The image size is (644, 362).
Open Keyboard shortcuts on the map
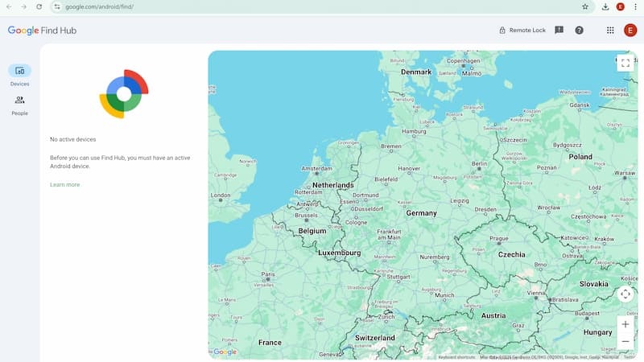point(456,356)
